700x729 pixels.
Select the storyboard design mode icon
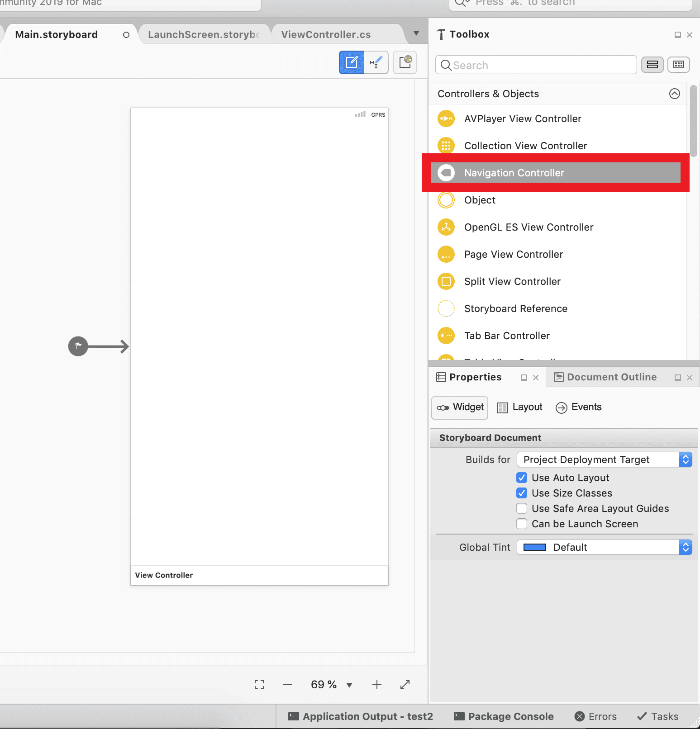click(x=352, y=62)
